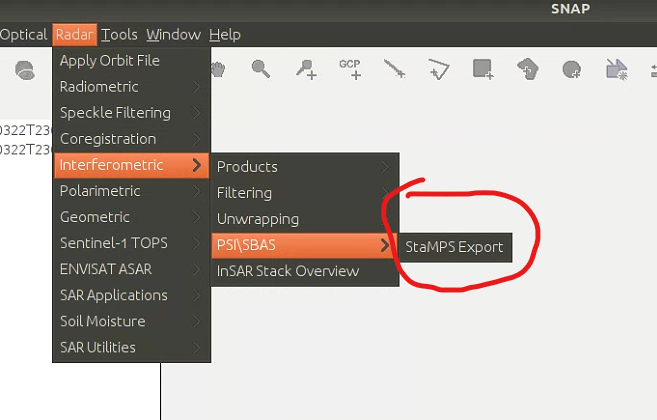The width and height of the screenshot is (657, 420).
Task: Click StaMPS Export
Action: (x=455, y=247)
